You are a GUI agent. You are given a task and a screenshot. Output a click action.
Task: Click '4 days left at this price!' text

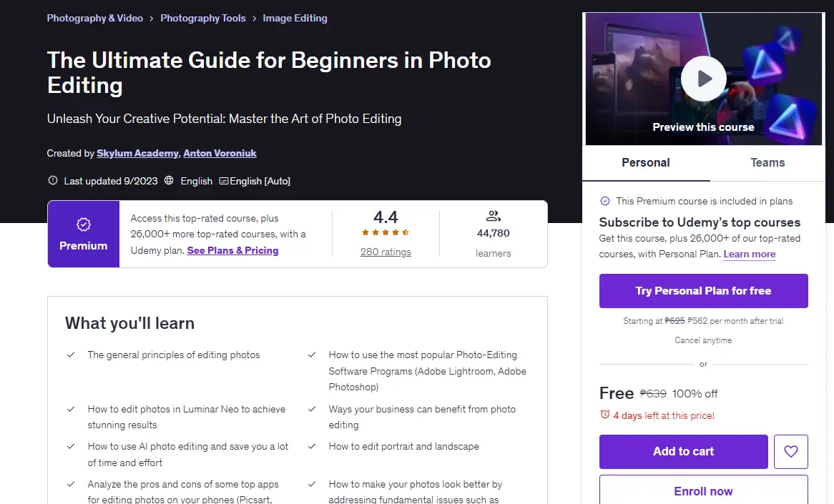664,416
